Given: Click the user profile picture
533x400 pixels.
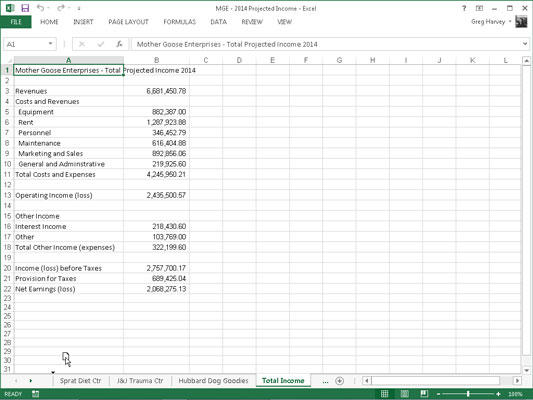Looking at the screenshot, I should coord(521,22).
